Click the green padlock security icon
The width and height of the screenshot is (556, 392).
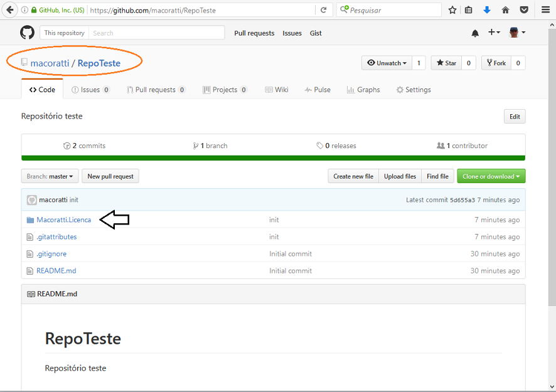34,10
